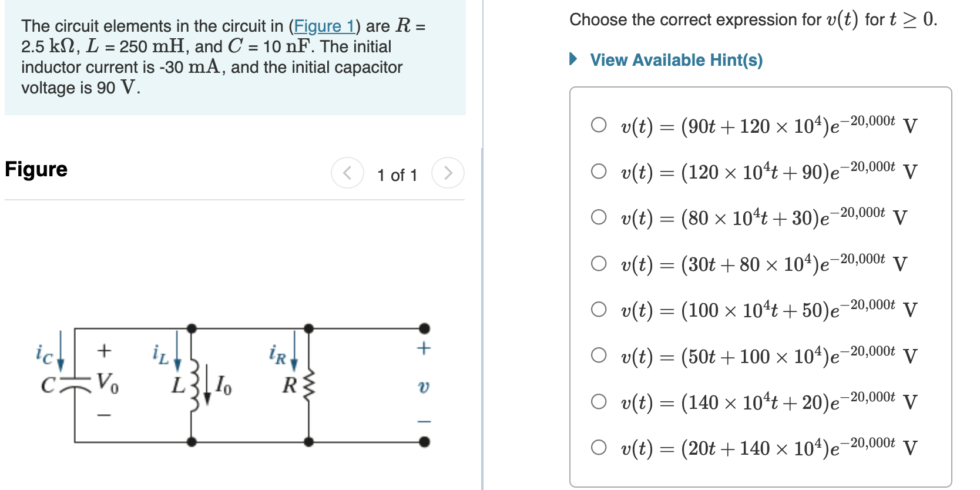Select answer v(t) = (140 × 10^4 t + 20)e^-20,000t V
The height and width of the screenshot is (490, 980).
pos(599,402)
